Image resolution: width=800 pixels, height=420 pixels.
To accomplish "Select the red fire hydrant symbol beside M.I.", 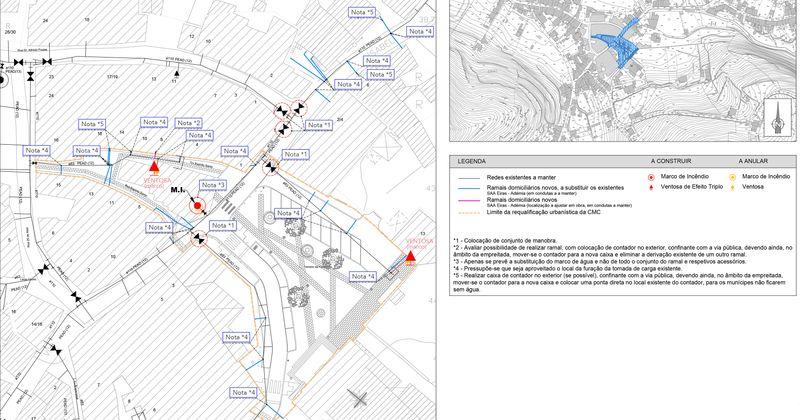I will click(x=197, y=206).
